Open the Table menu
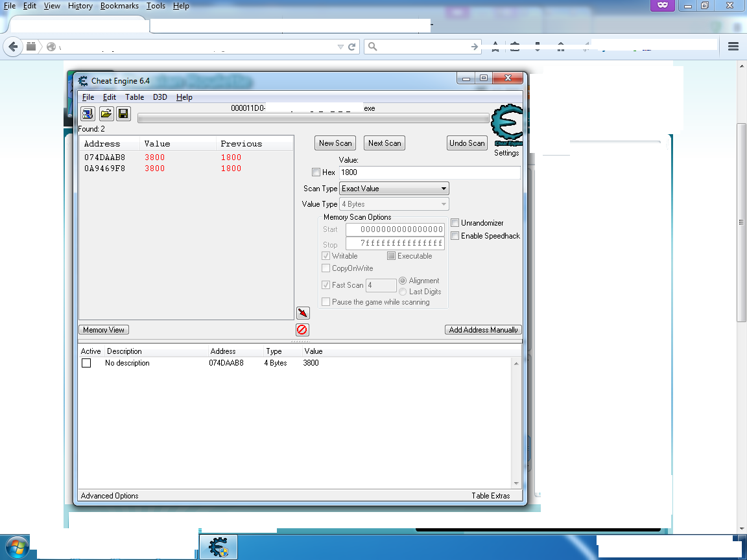This screenshot has height=560, width=747. (x=134, y=97)
